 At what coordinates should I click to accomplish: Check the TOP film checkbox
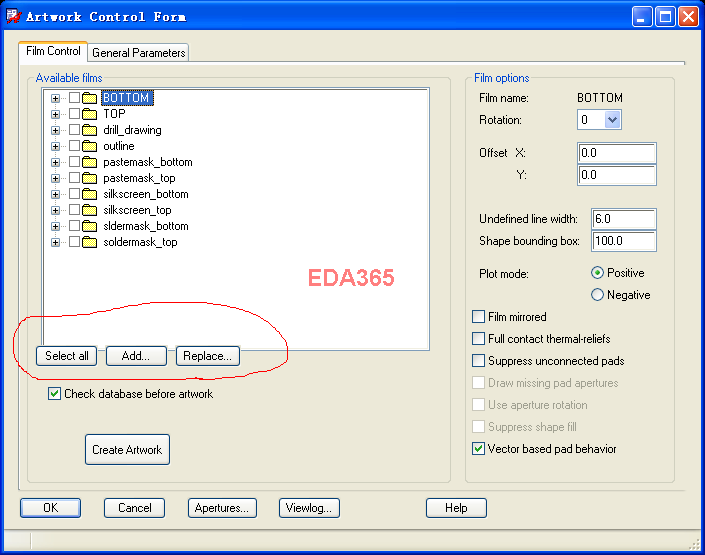coord(75,113)
